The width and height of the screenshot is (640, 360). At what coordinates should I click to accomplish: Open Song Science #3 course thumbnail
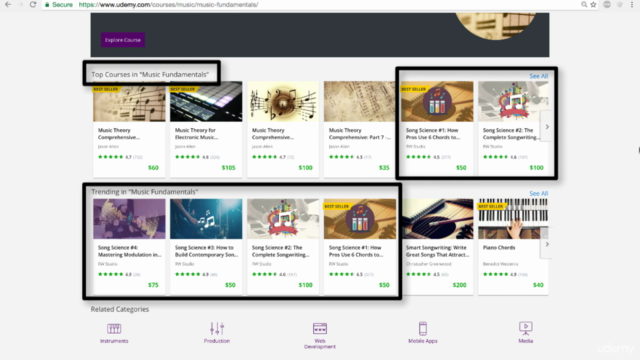pos(206,219)
